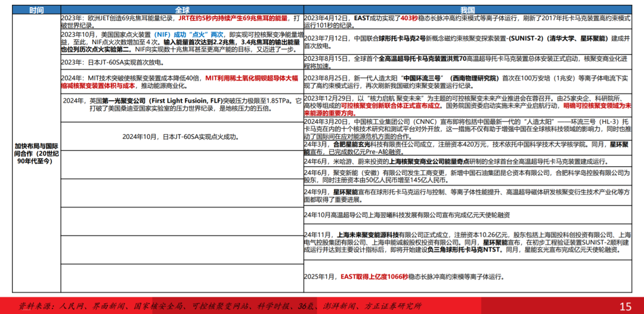Select the 24年10月 上海翌曦科技 financing entry
The image size is (644, 314).
pyautogui.click(x=467, y=215)
